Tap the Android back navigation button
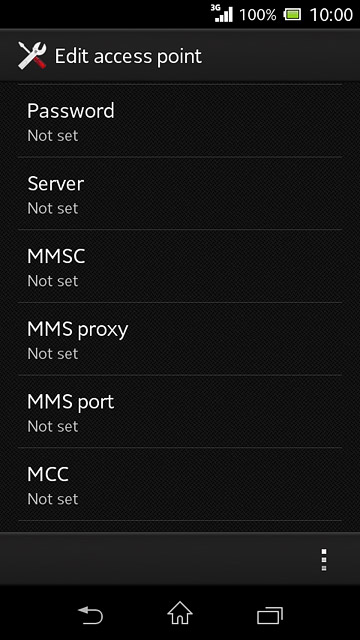This screenshot has width=360, height=640. coord(90,615)
